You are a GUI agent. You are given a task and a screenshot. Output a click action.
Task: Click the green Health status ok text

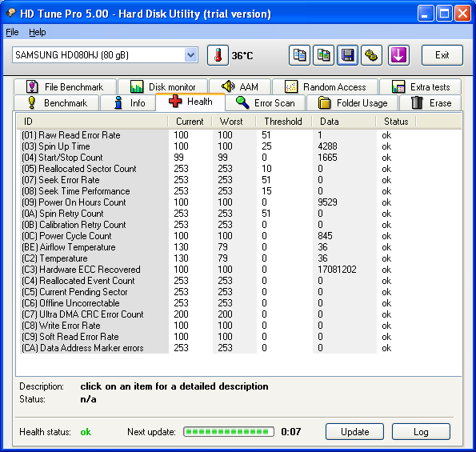pos(86,432)
